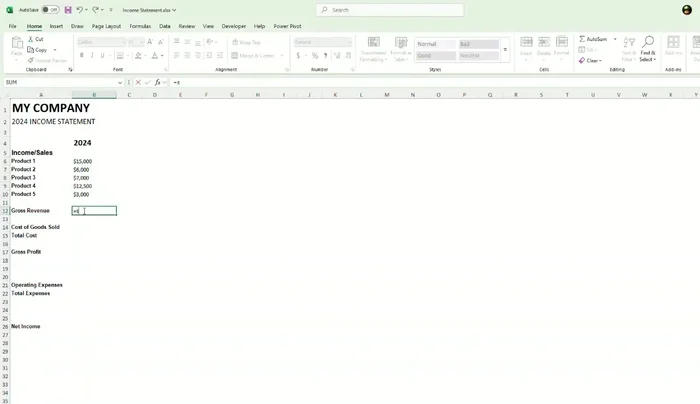This screenshot has height=404, width=700.
Task: Switch to the Formulas tab
Action: point(140,26)
